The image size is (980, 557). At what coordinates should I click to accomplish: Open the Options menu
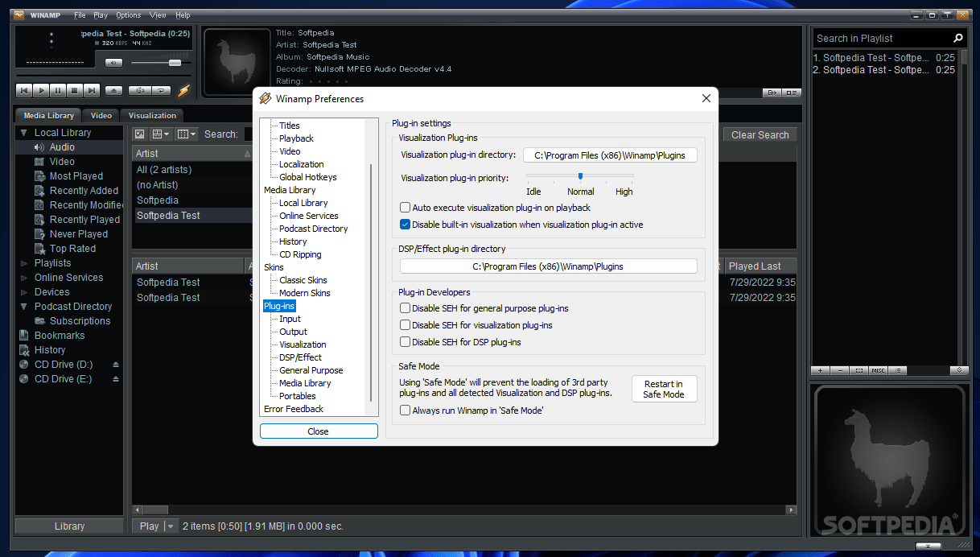tap(129, 15)
